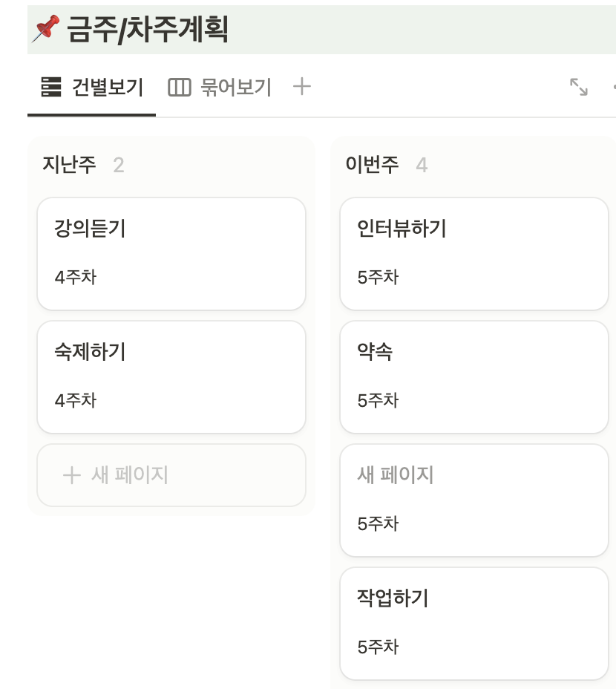Image resolution: width=616 pixels, height=689 pixels.
Task: Click the 4주차 label on the 강의듣기 card
Action: click(x=73, y=278)
